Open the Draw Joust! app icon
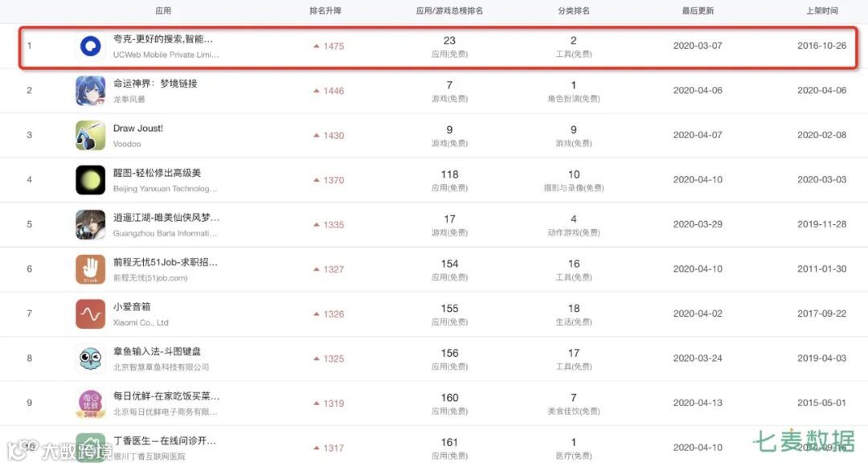This screenshot has width=868, height=467. (x=90, y=136)
